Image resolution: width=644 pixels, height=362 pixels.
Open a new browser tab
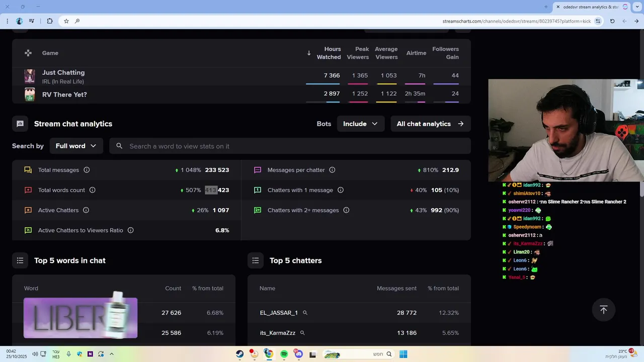(546, 7)
